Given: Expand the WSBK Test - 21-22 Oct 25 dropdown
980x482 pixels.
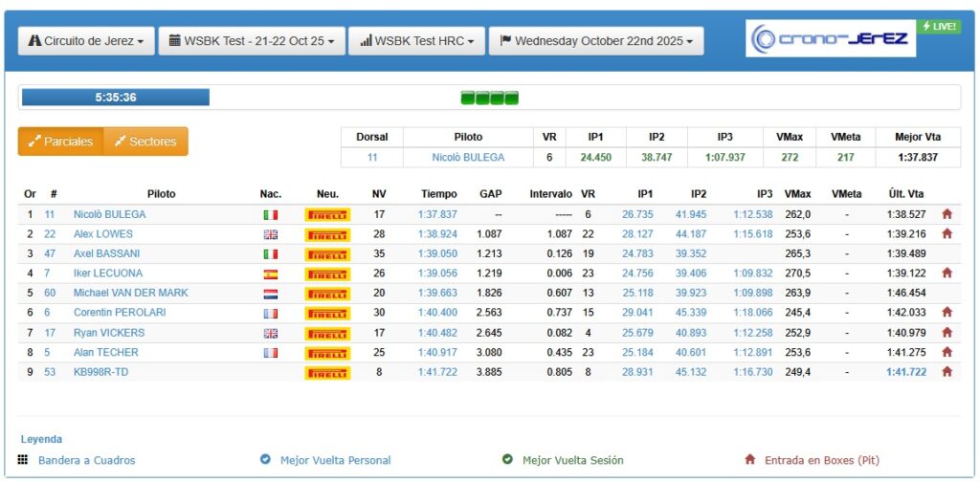Looking at the screenshot, I should 252,41.
